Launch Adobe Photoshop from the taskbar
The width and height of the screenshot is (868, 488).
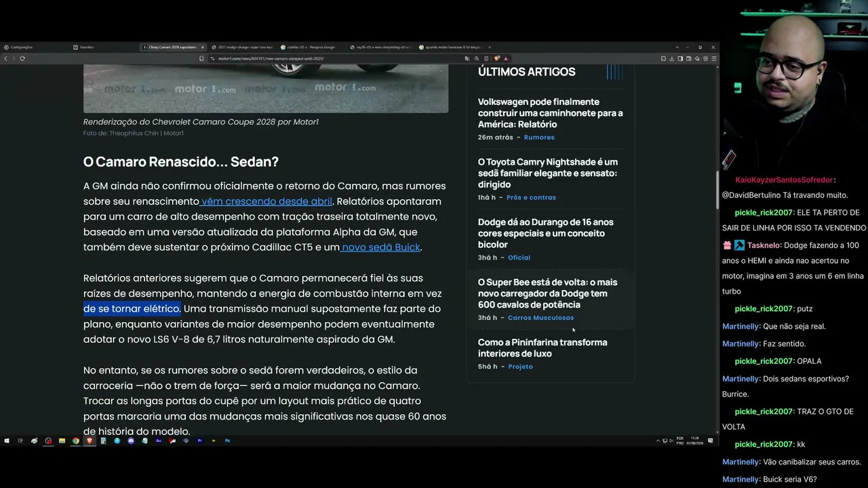[x=227, y=441]
